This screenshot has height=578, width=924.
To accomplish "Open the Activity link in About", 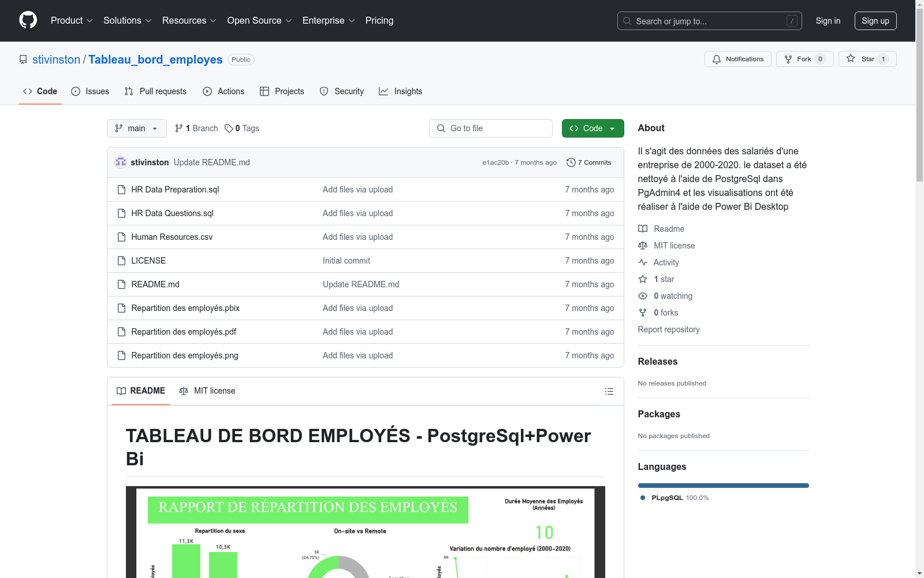I will click(666, 262).
